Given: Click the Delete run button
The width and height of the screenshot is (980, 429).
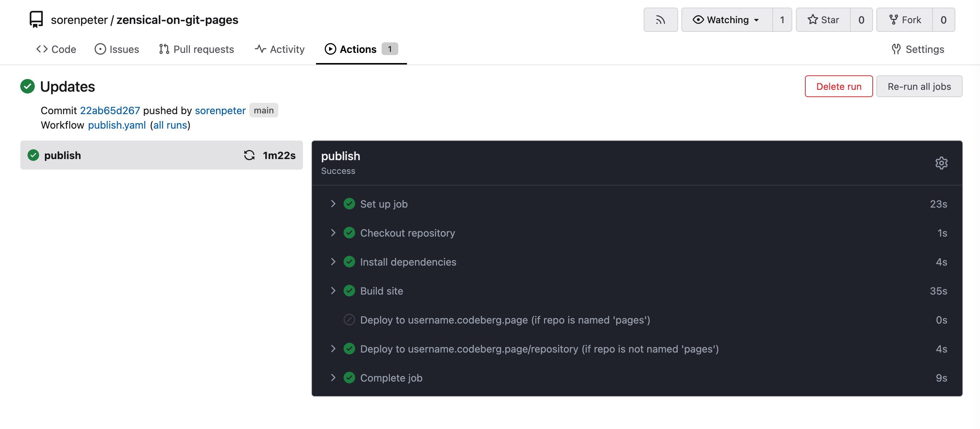Looking at the screenshot, I should pyautogui.click(x=839, y=86).
